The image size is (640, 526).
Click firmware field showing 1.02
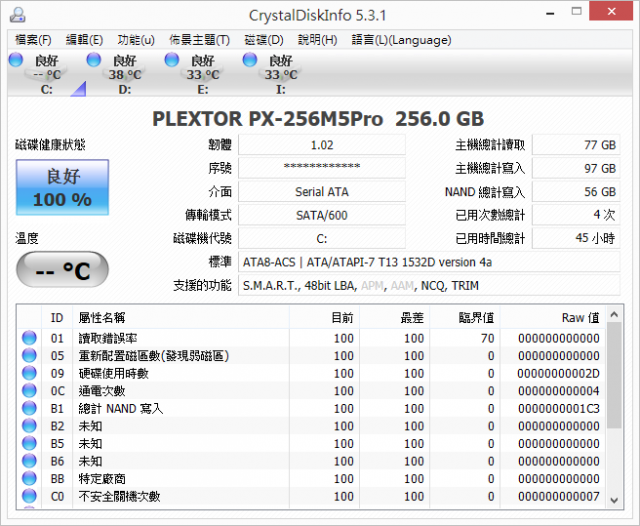(322, 145)
